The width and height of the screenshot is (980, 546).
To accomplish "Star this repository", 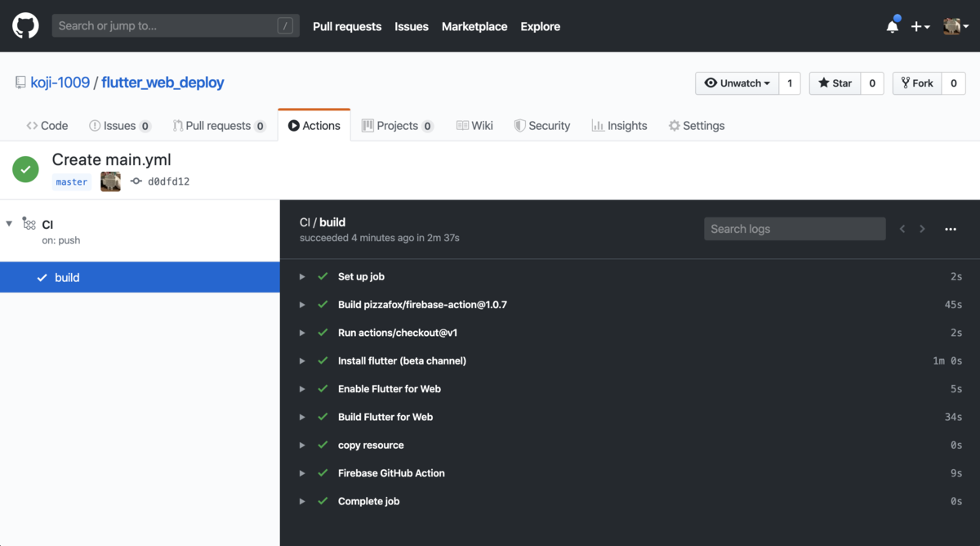I will [835, 83].
